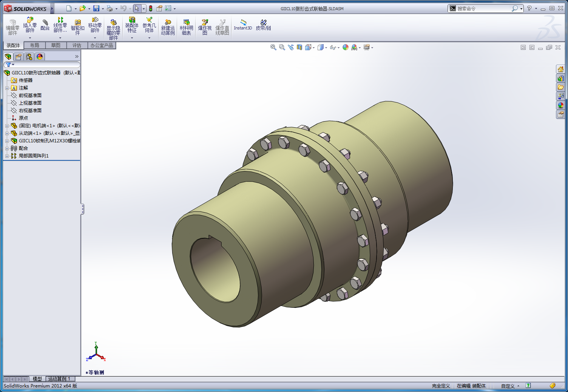
Task: Open Appearances tab on right task pane
Action: pos(561,105)
